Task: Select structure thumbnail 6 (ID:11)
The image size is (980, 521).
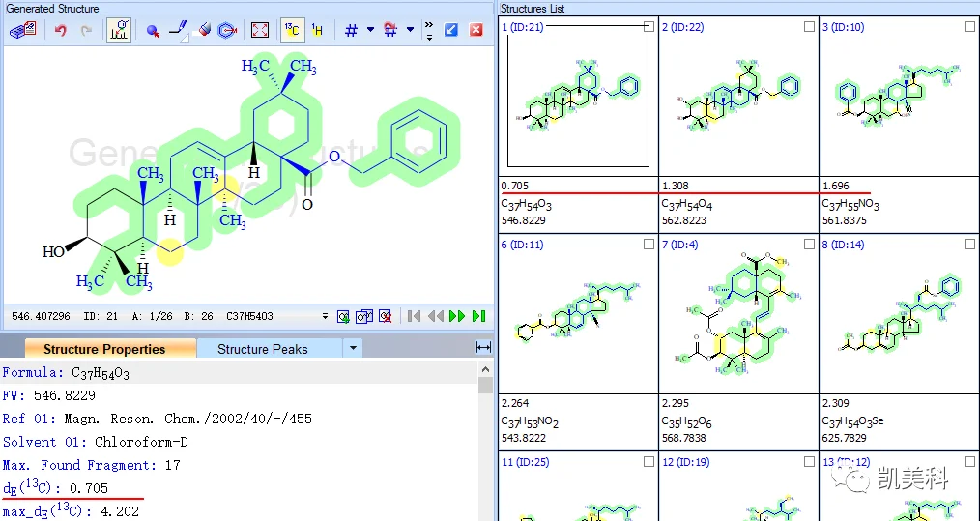Action: tap(578, 316)
